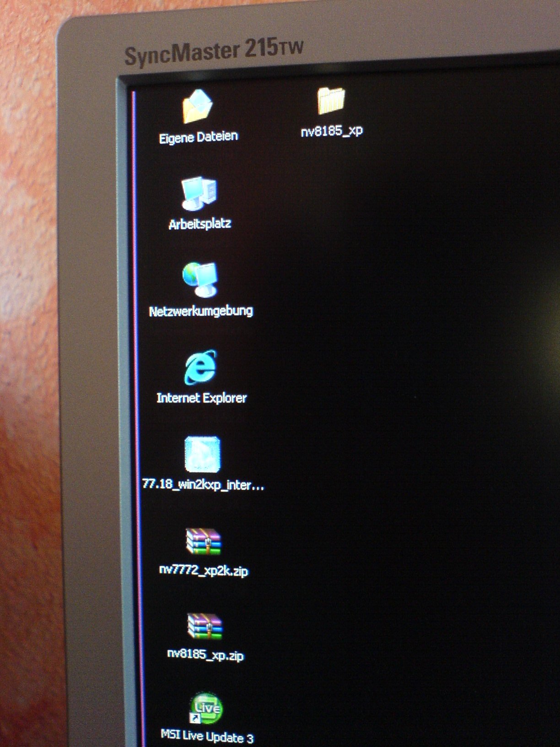The width and height of the screenshot is (560, 747).
Task: Click the Internet Explorer icon
Action: (201, 367)
